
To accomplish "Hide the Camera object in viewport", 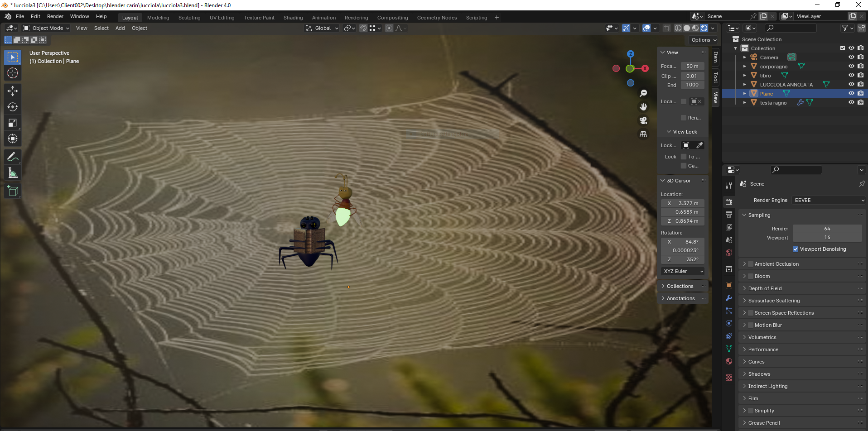I will pos(851,57).
